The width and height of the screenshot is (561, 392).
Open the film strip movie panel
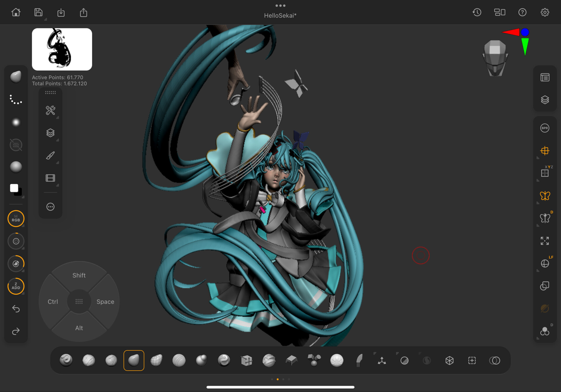pyautogui.click(x=50, y=178)
